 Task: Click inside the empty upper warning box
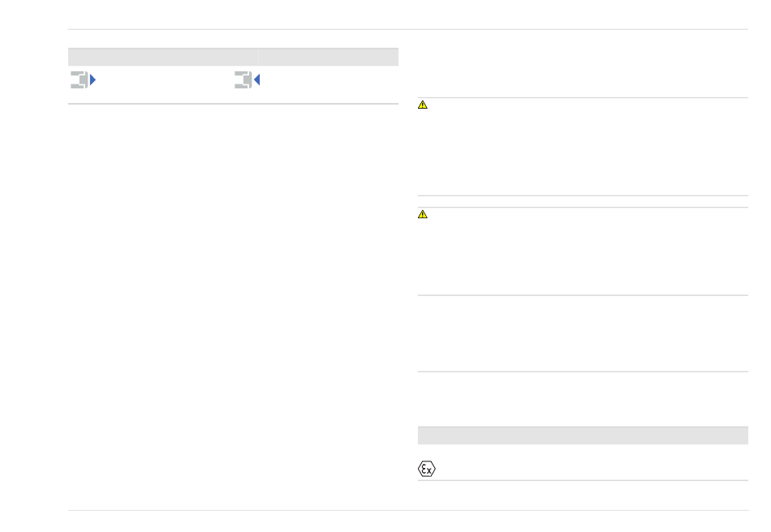click(x=583, y=147)
